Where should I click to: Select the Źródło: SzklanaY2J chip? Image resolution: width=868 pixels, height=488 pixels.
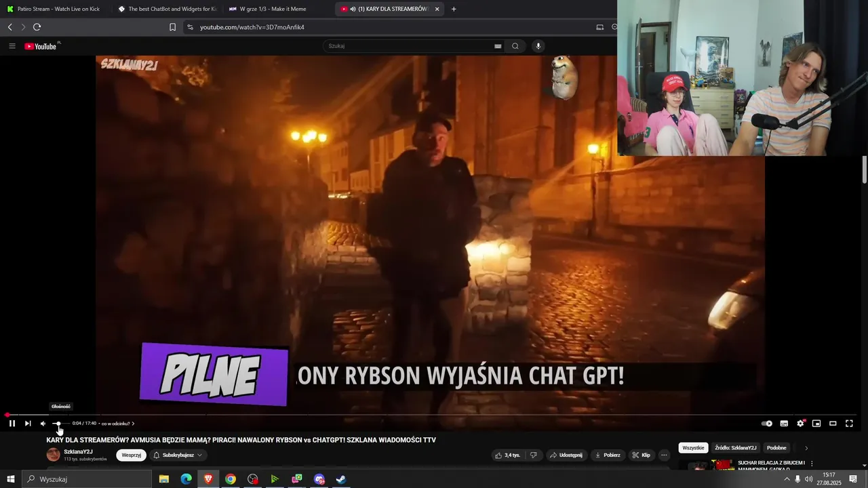(736, 448)
